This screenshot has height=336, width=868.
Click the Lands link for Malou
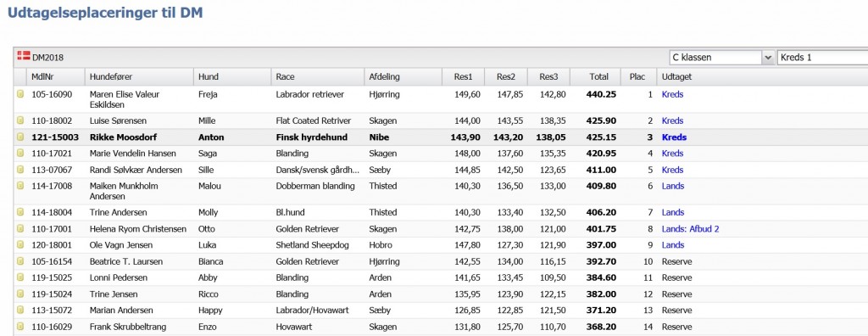tap(672, 186)
